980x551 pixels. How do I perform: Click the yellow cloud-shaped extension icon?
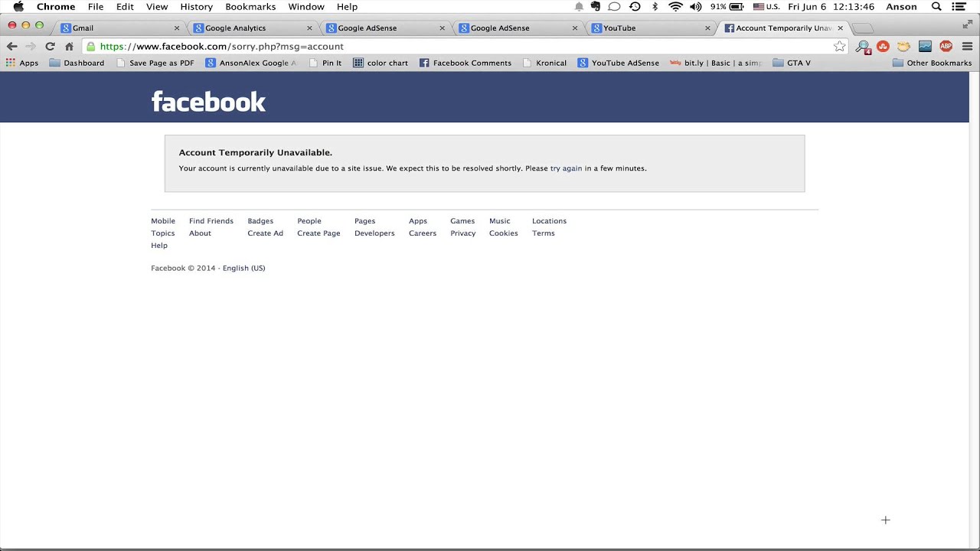tap(903, 46)
